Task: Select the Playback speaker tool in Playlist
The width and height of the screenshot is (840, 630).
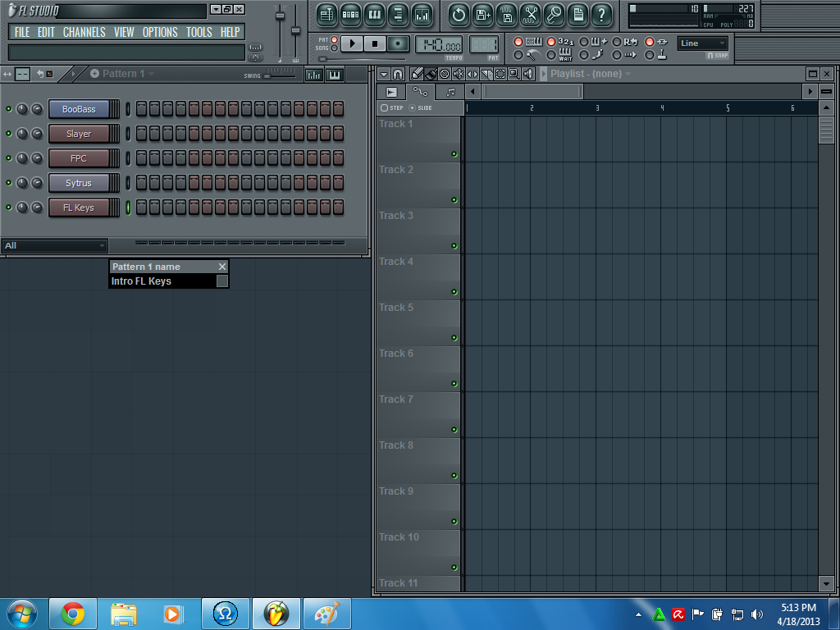Action: tap(528, 74)
